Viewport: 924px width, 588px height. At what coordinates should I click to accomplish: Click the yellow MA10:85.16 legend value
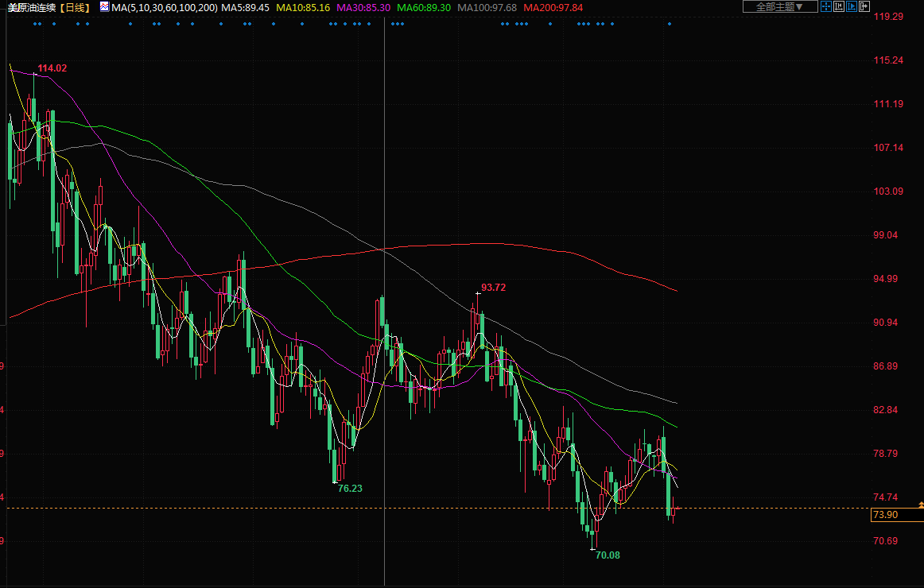[303, 7]
